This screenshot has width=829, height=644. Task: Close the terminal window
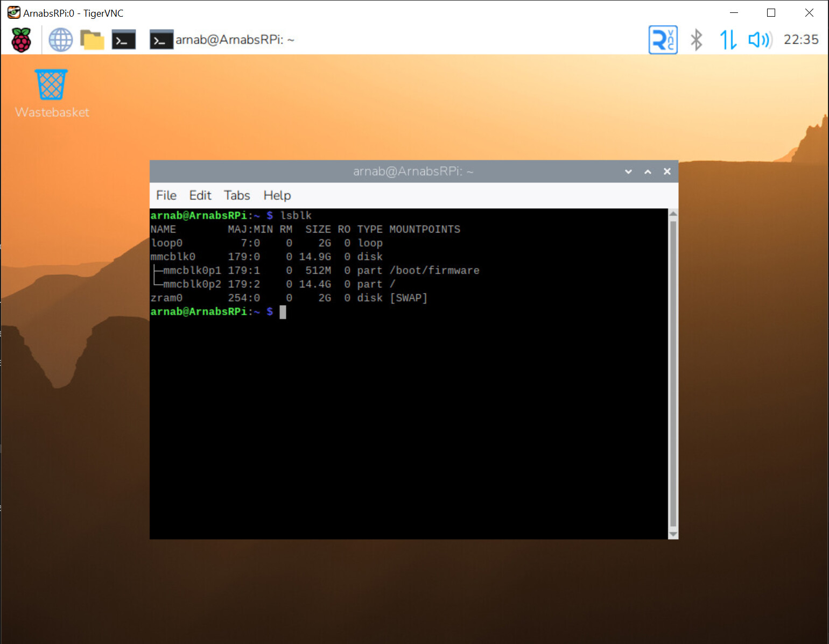[x=667, y=172]
